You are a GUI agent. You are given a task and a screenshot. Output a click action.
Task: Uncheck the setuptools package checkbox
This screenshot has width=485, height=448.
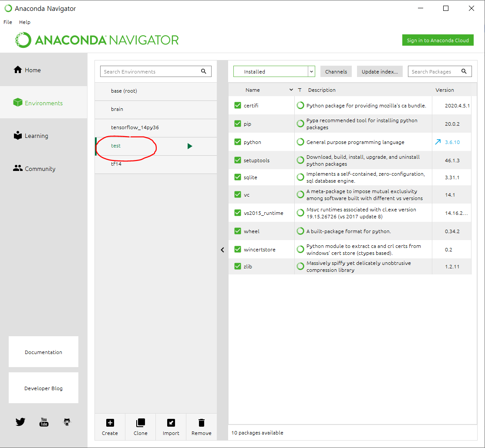[238, 160]
